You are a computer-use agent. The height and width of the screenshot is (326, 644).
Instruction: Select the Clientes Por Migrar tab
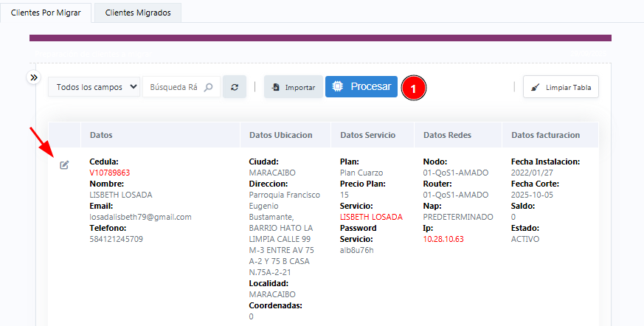point(46,13)
